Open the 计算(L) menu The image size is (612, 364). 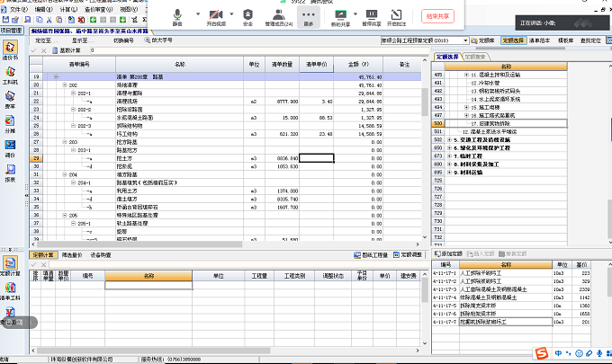(68, 9)
